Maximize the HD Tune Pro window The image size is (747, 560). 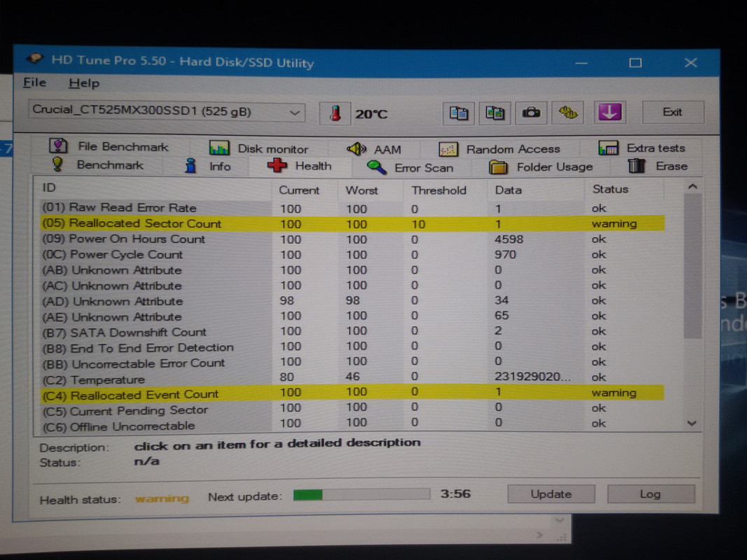[635, 63]
